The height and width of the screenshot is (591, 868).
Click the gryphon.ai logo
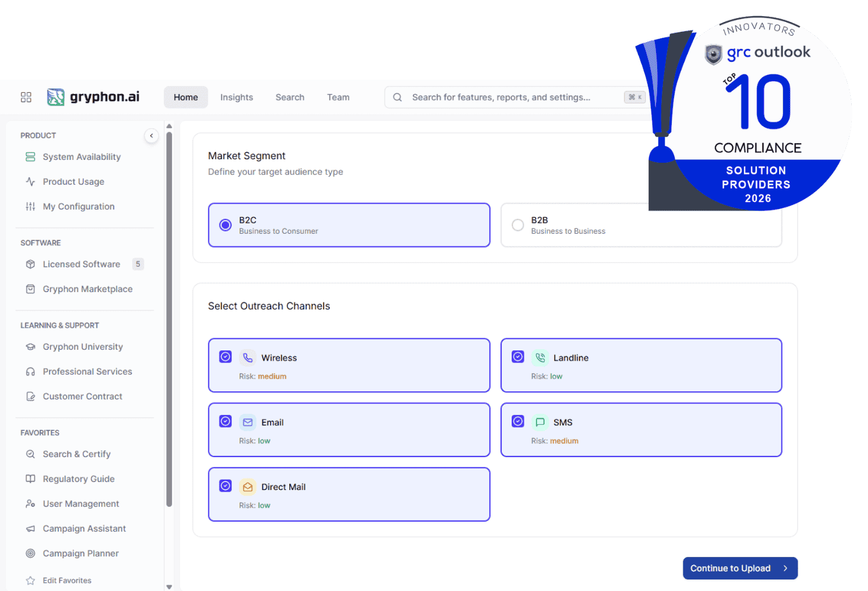tap(93, 97)
